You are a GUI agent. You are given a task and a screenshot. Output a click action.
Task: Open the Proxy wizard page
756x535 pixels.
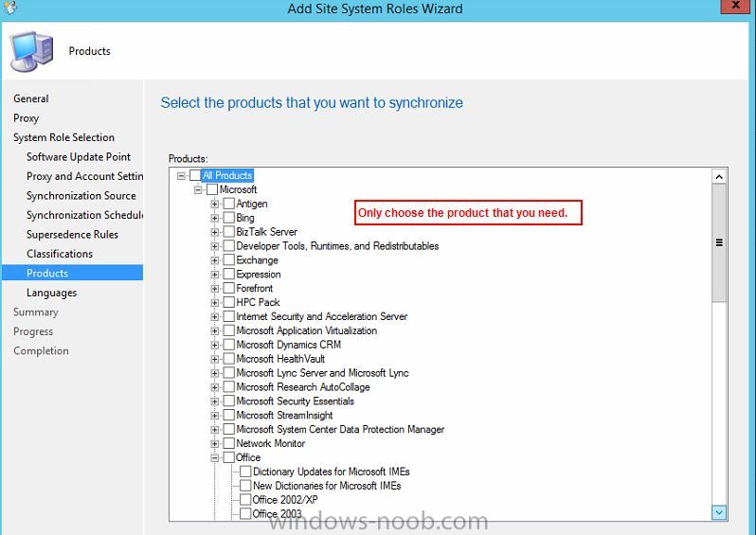coord(26,118)
